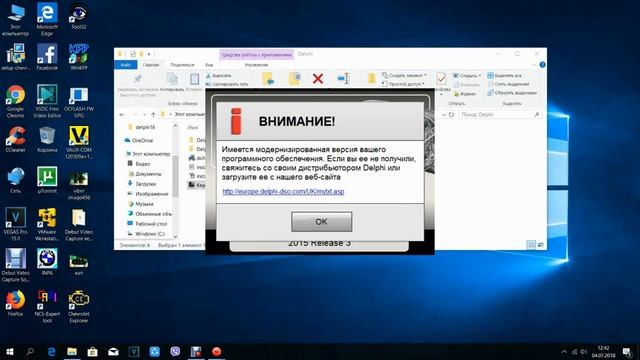Expand the Открыть dropdown in ribbon
Image resolution: width=640 pixels, height=360 pixels.
467,76
